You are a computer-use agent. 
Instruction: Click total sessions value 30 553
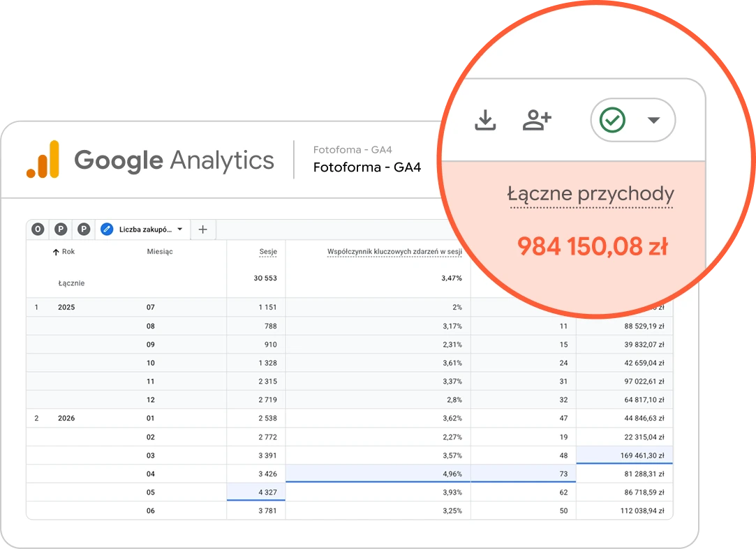click(265, 278)
